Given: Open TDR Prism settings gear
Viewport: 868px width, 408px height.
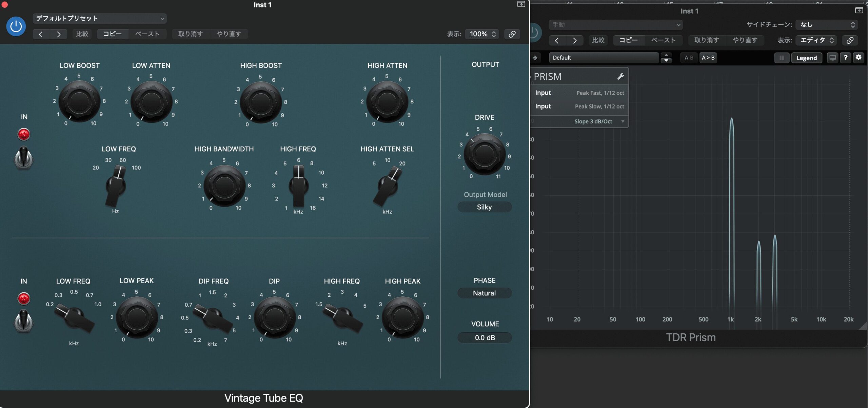Looking at the screenshot, I should (x=859, y=58).
